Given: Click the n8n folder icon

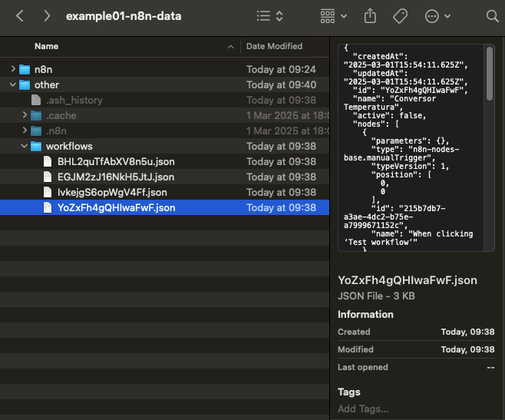Looking at the screenshot, I should (x=25, y=69).
